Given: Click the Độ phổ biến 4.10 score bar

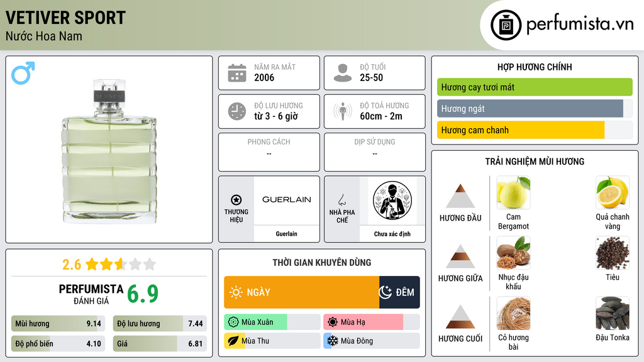Looking at the screenshot, I should 58,344.
